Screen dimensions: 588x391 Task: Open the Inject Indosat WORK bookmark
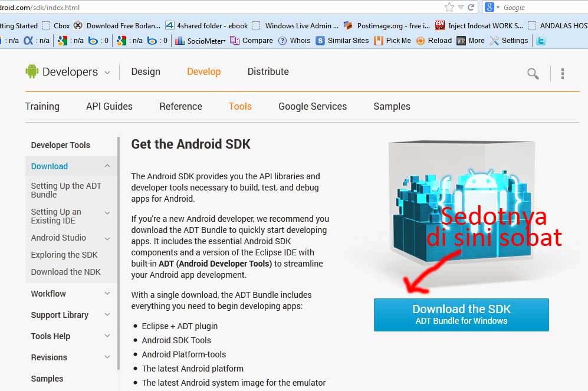pyautogui.click(x=479, y=25)
